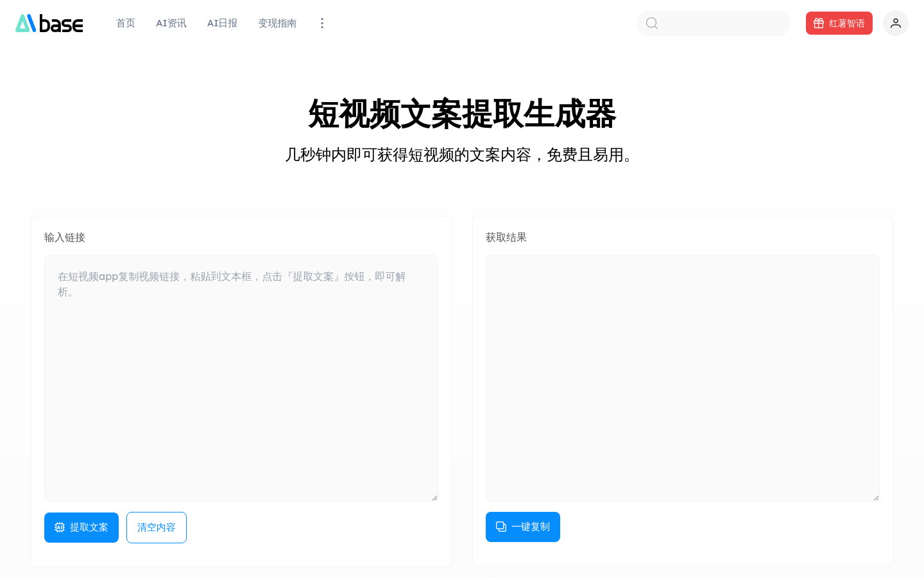Select the 首页 menu item

(126, 23)
